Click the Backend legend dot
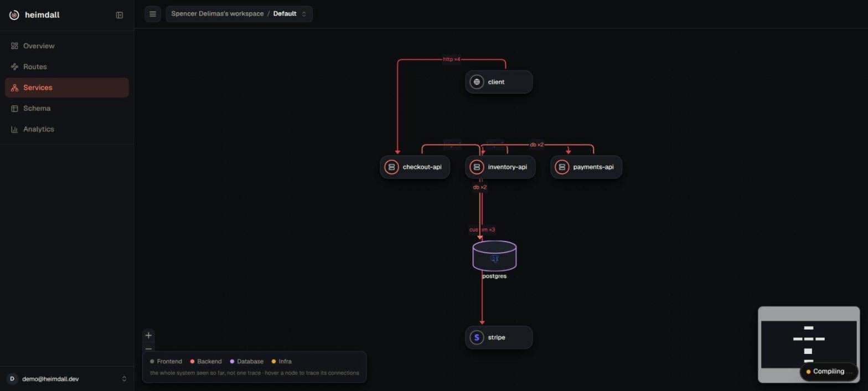 pyautogui.click(x=192, y=362)
